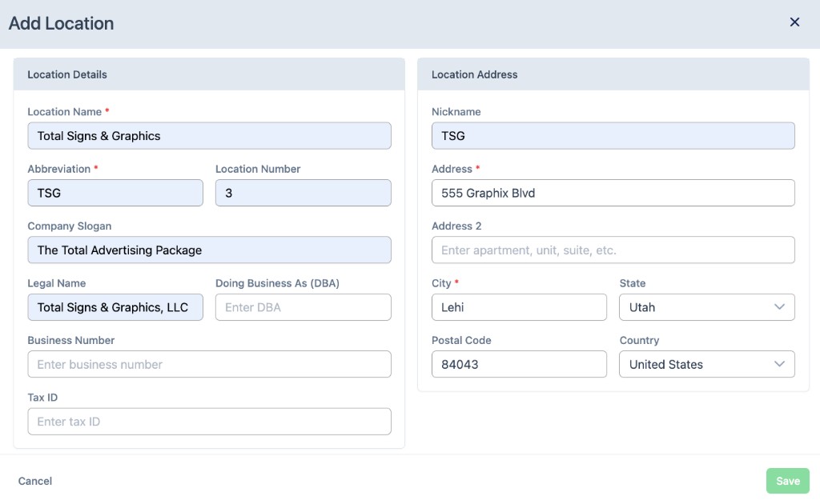Focus the Doing Business As field
This screenshot has width=820, height=504.
pos(303,307)
